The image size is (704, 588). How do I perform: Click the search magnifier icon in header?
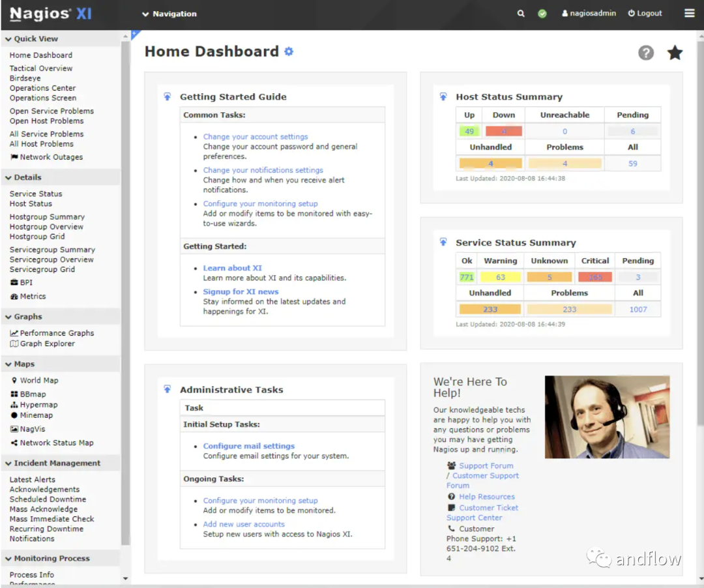point(520,14)
